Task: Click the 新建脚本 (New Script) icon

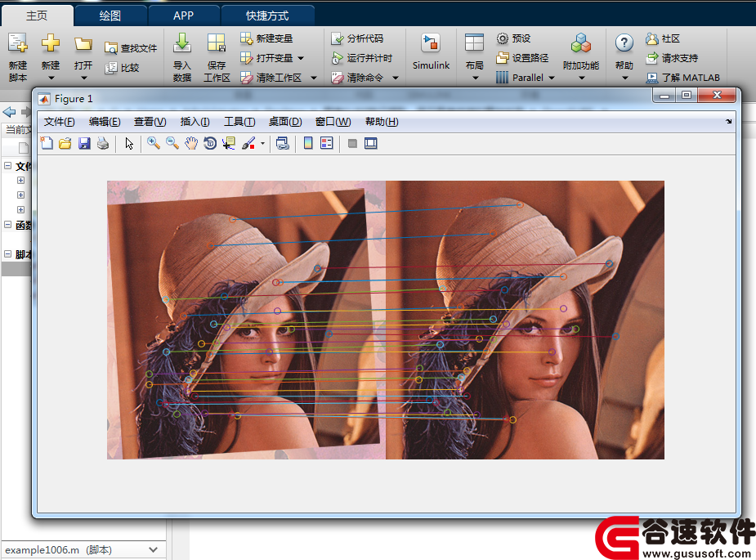Action: click(x=18, y=43)
